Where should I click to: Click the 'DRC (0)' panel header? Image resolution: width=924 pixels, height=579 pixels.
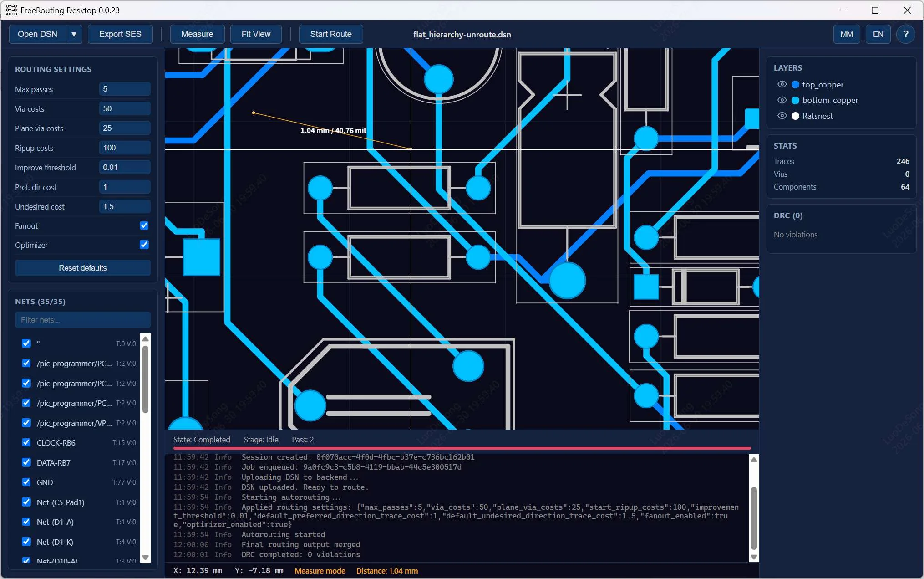[x=788, y=215]
